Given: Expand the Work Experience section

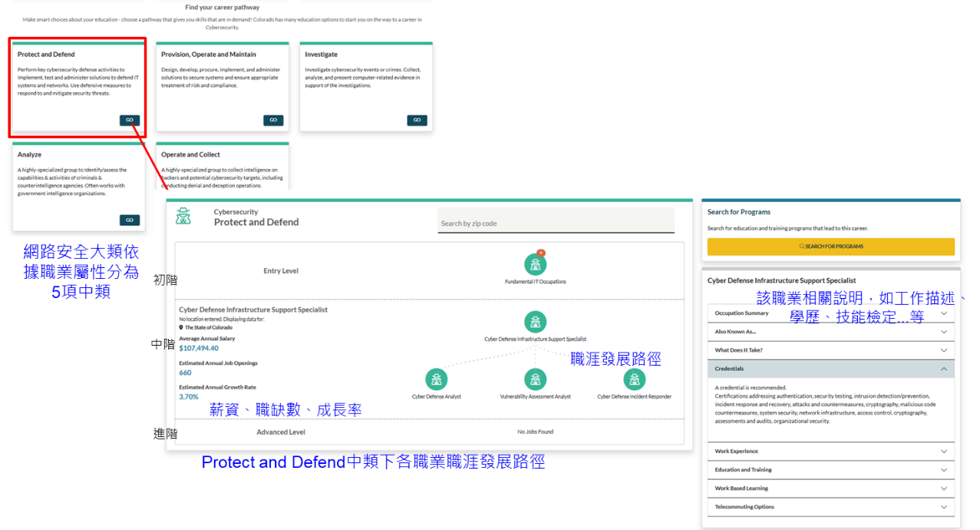Looking at the screenshot, I should [830, 452].
